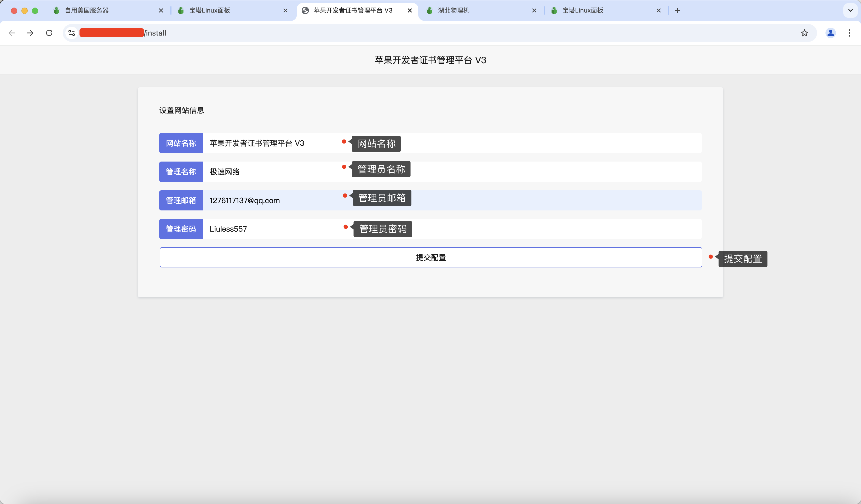Click the blue 管理名称 label

[181, 171]
